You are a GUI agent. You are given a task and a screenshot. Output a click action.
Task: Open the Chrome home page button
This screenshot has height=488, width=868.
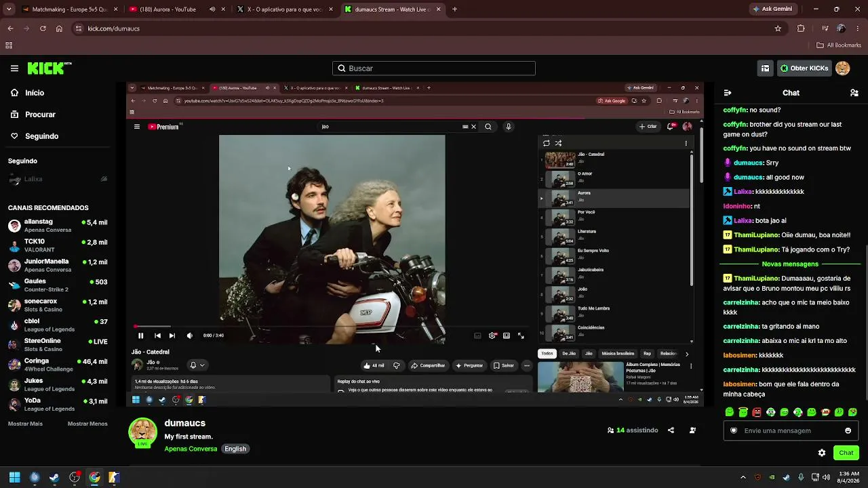click(x=59, y=28)
